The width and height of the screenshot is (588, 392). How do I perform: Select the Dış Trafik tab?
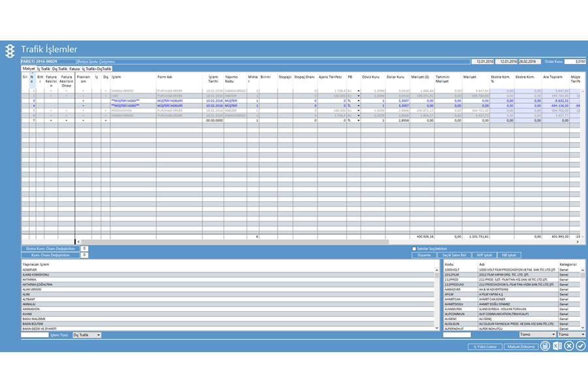[60, 68]
